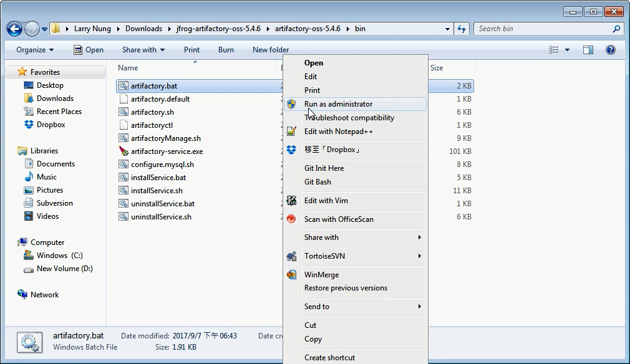Select Libraries in navigation pane

pyautogui.click(x=44, y=151)
